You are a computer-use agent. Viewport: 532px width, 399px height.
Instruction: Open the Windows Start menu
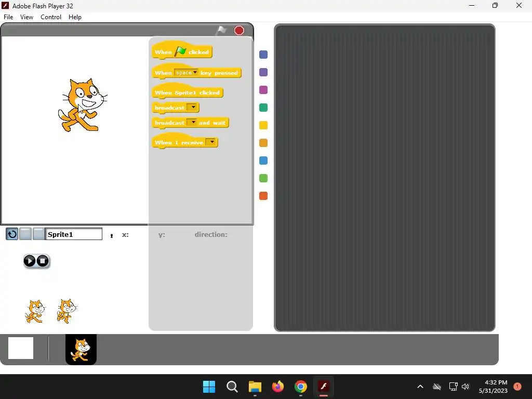coord(209,387)
